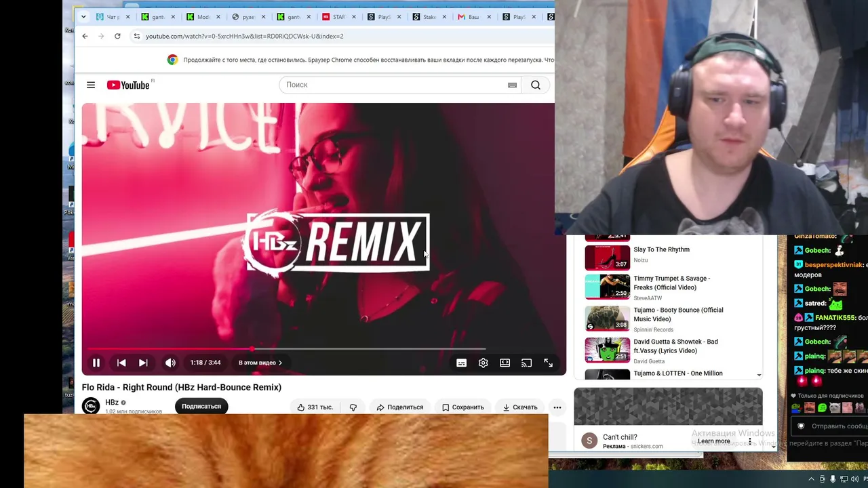868x488 pixels.
Task: Open the on-screen keyboard in search
Action: pos(512,85)
